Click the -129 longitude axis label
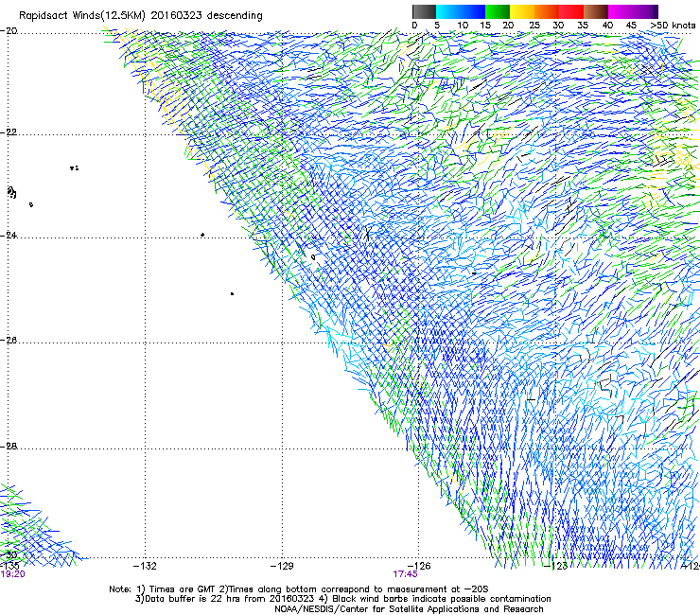The height and width of the screenshot is (615, 700). point(282,567)
